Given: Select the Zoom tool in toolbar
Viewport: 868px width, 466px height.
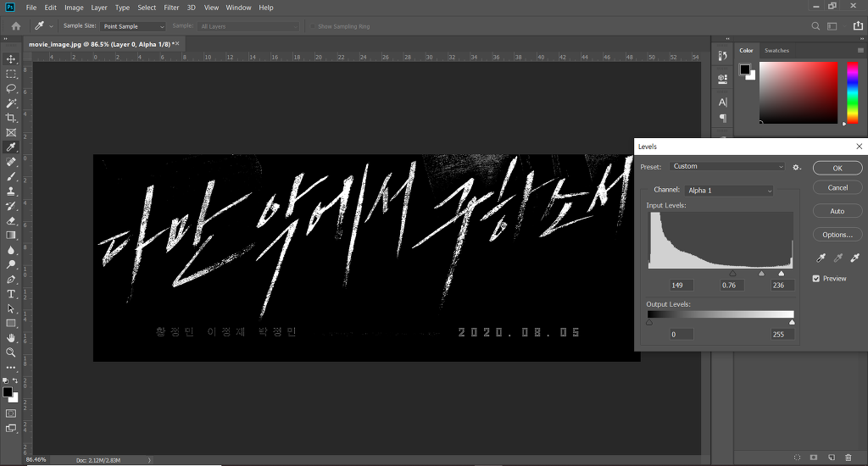Looking at the screenshot, I should (x=10, y=352).
